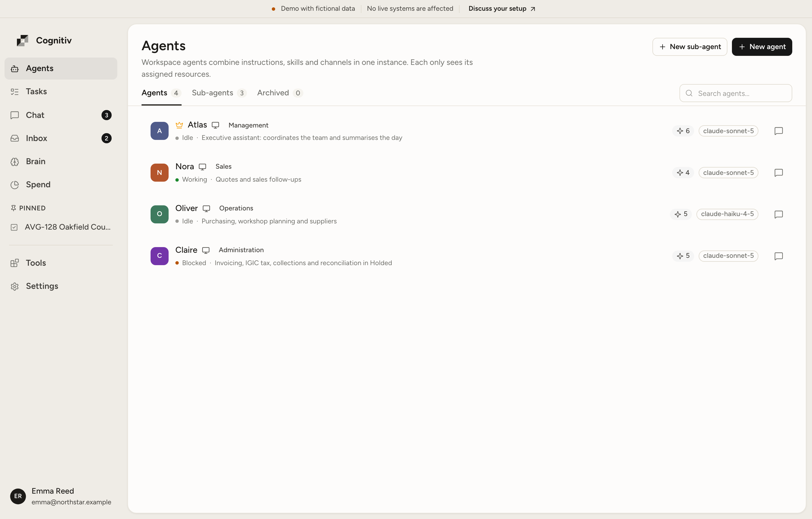Click the O avatar for Oliver
812x519 pixels.
[160, 214]
